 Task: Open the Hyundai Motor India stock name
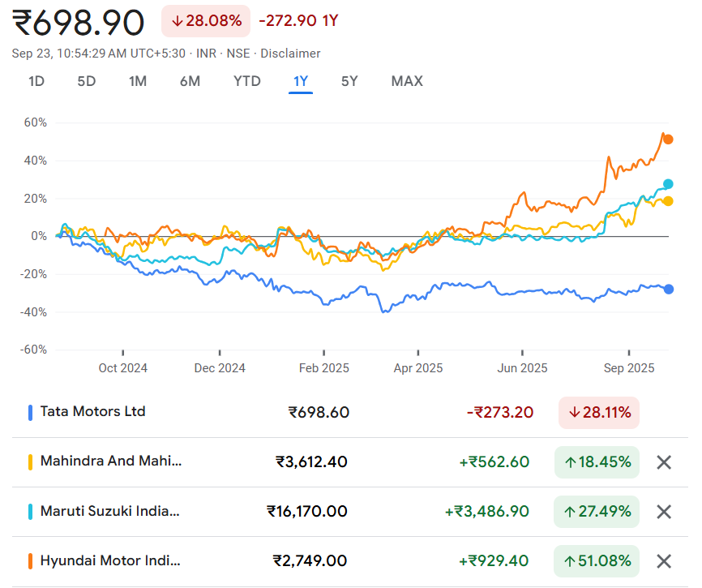(111, 561)
